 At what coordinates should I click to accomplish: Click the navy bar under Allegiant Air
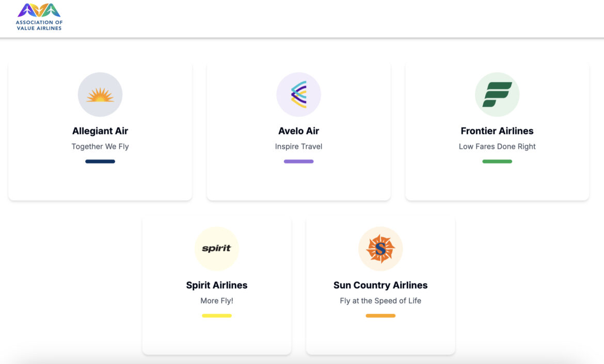(x=100, y=161)
